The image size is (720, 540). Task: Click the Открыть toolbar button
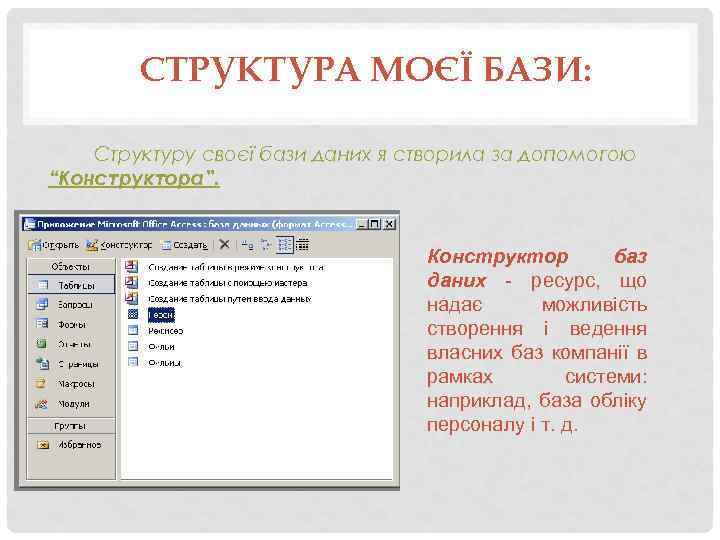click(x=54, y=245)
